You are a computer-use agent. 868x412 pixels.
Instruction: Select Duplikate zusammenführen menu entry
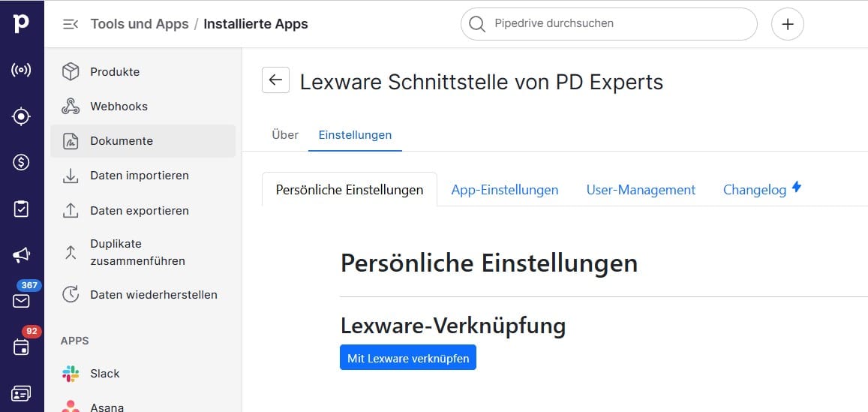pyautogui.click(x=143, y=252)
